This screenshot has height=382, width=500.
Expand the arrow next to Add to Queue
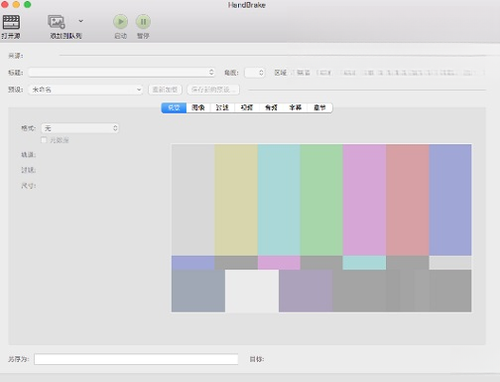coord(81,21)
